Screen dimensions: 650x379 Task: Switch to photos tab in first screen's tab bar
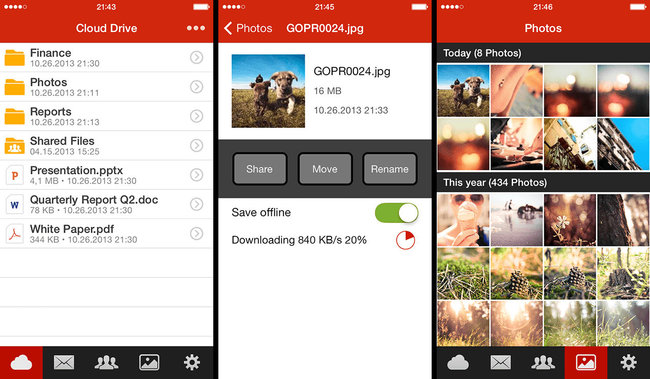(x=149, y=362)
